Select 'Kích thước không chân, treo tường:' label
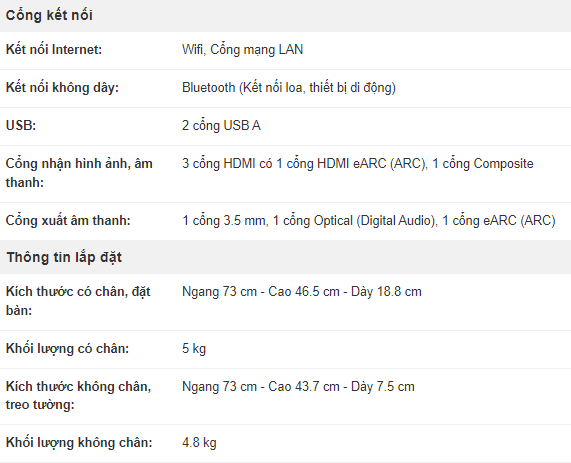571x463 pixels. coord(78,395)
